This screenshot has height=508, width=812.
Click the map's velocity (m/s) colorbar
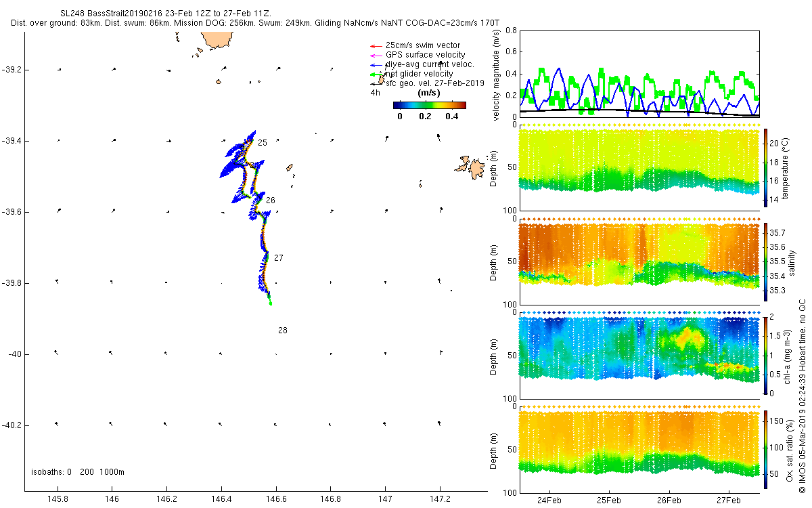(430, 105)
